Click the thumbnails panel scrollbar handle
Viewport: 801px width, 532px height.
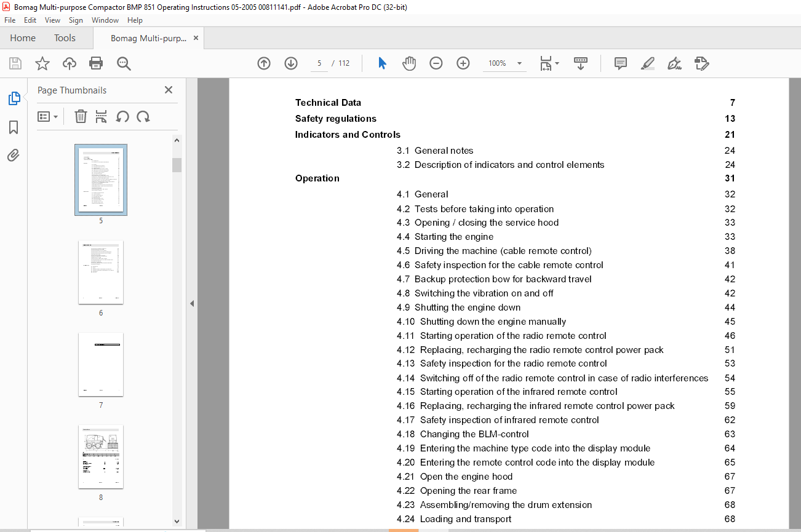[x=177, y=165]
